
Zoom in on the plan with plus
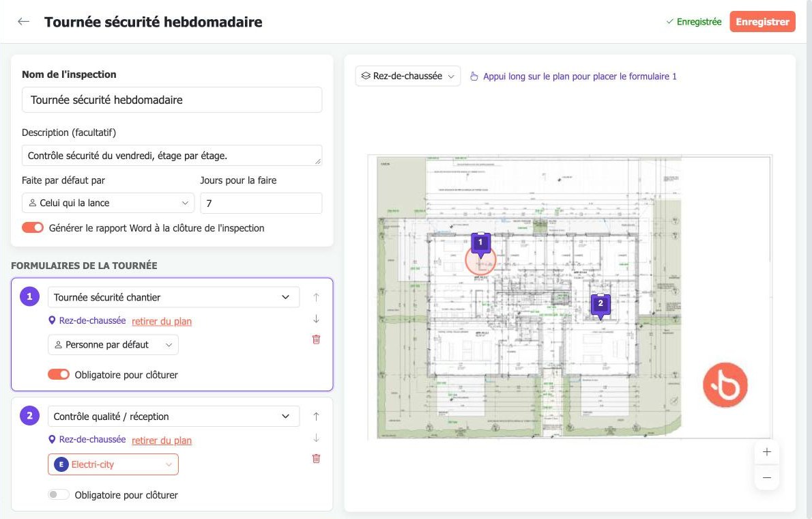coord(767,452)
